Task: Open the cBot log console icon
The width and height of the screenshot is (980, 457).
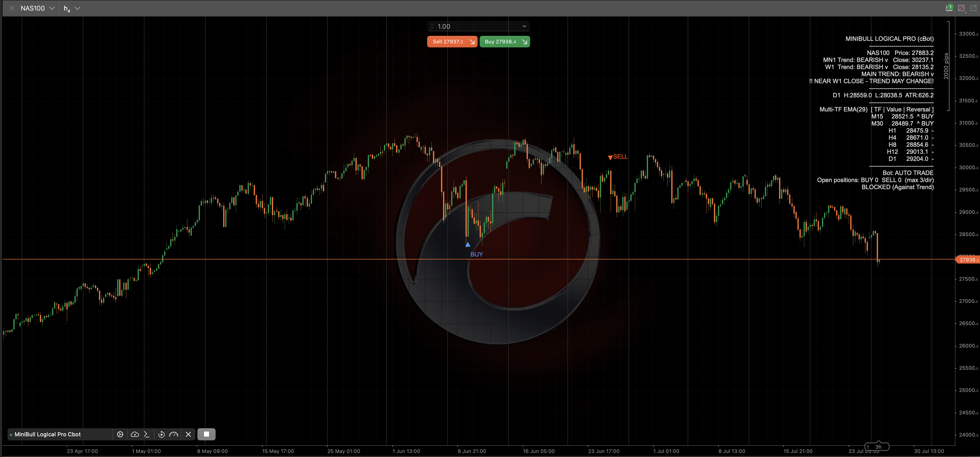Action: tap(147, 434)
